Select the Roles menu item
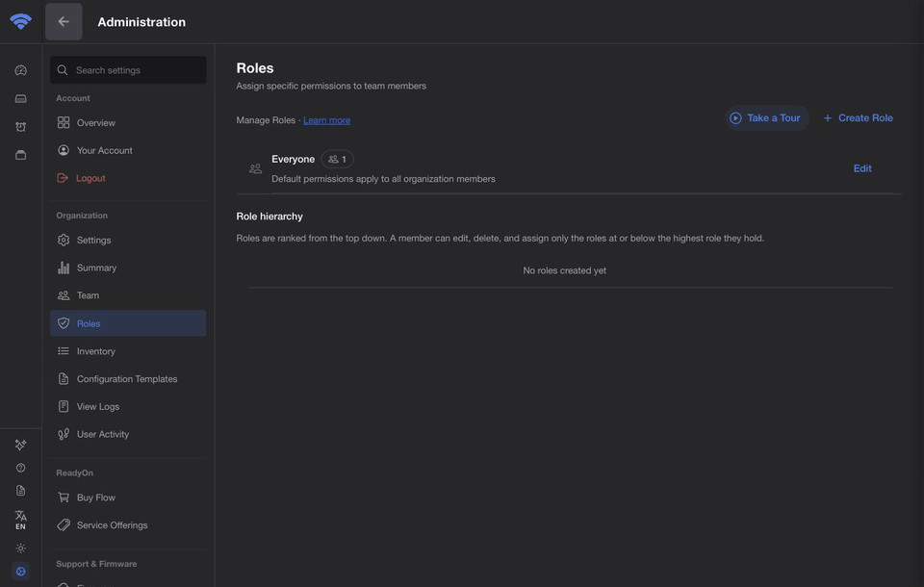924x587 pixels. click(128, 323)
